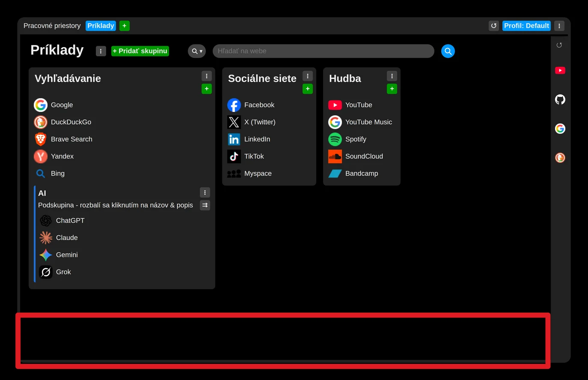Screen dimensions: 588x380
Task: Click the blue search submit button
Action: [448, 51]
